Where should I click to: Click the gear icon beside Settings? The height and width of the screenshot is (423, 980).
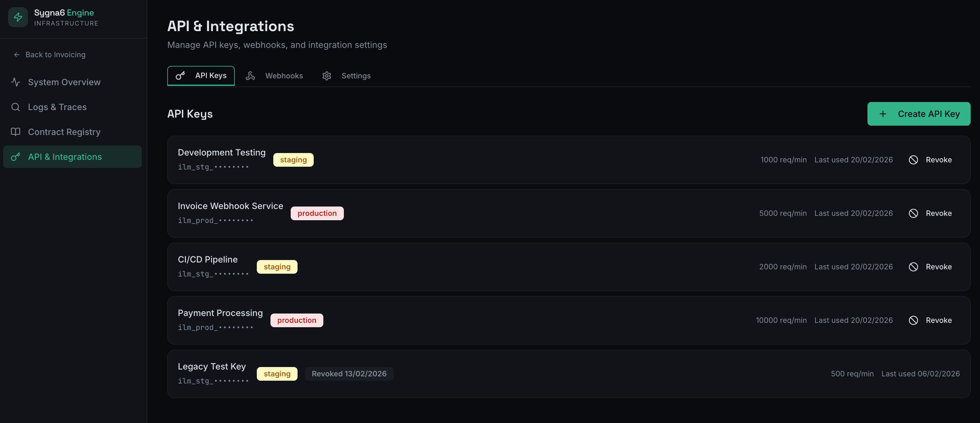click(x=327, y=76)
